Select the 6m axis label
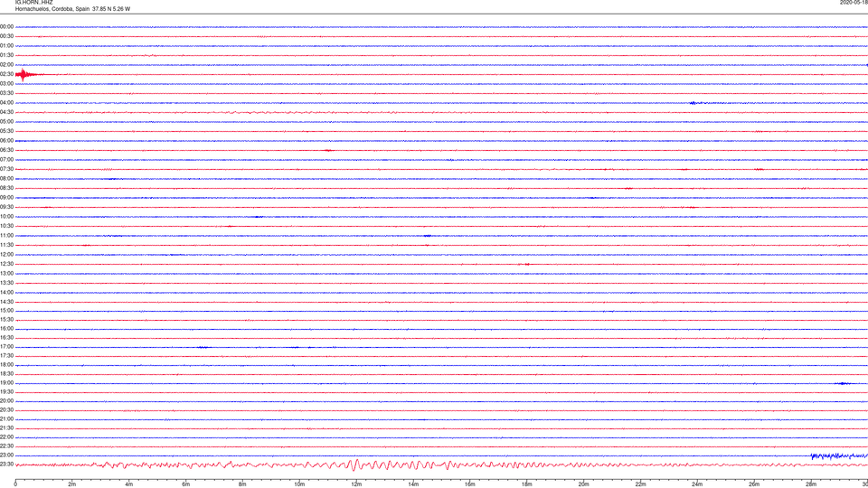The image size is (868, 488). coord(186,484)
